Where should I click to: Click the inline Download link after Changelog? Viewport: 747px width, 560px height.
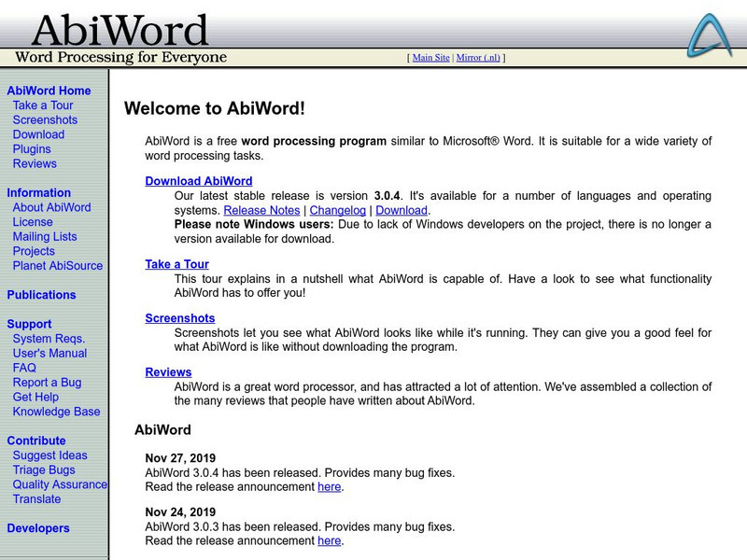point(402,210)
